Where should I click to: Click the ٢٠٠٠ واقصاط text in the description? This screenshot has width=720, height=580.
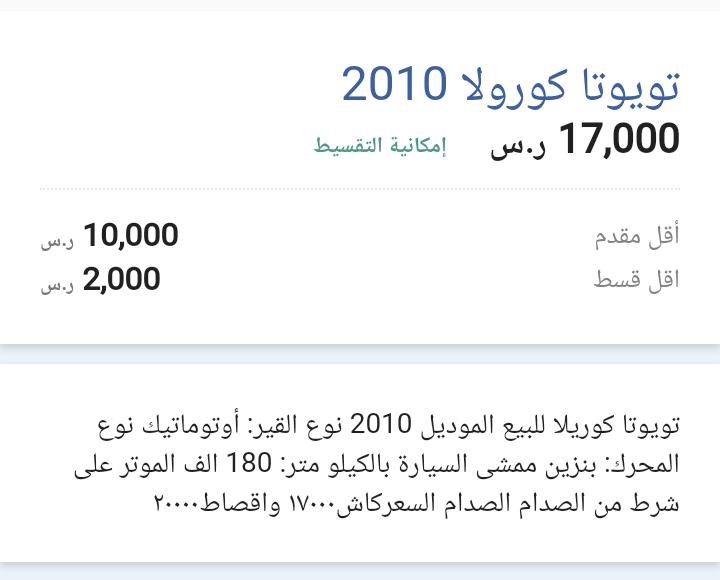[x=216, y=504]
